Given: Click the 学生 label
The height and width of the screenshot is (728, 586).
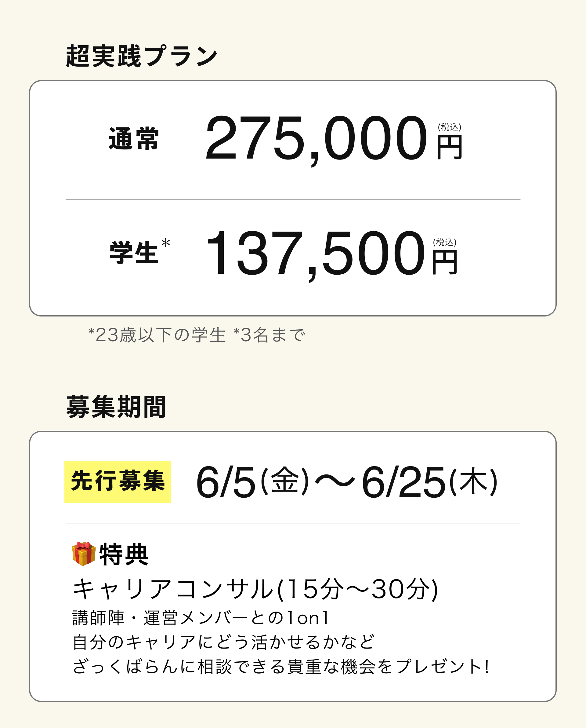Looking at the screenshot, I should point(134,253).
